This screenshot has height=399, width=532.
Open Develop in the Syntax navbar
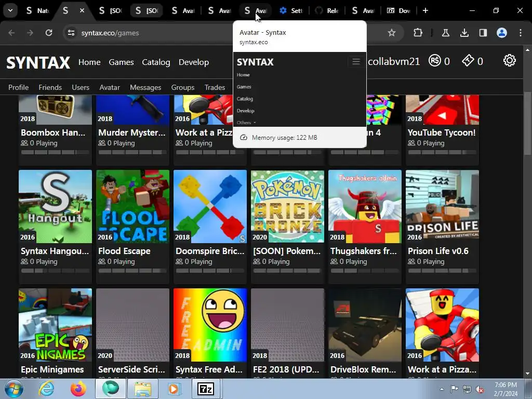pyautogui.click(x=194, y=62)
